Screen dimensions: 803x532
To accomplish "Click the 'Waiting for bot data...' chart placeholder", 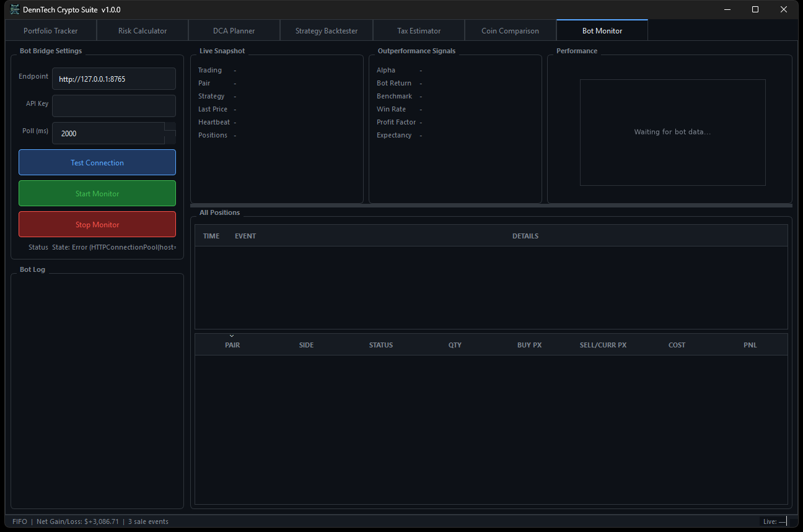I will coord(672,132).
